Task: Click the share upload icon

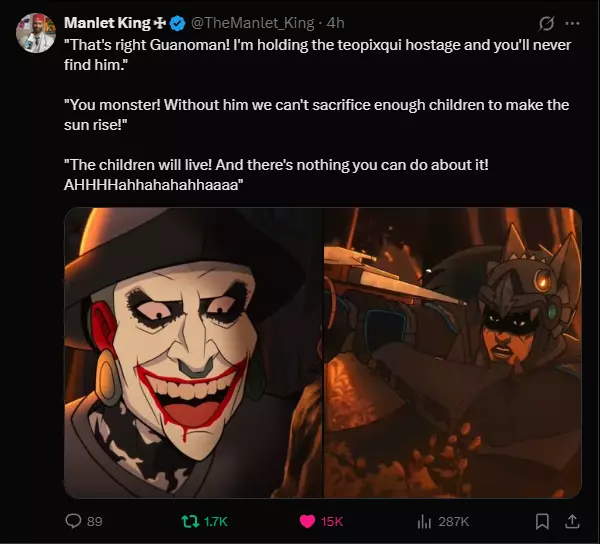Action: pos(572,521)
